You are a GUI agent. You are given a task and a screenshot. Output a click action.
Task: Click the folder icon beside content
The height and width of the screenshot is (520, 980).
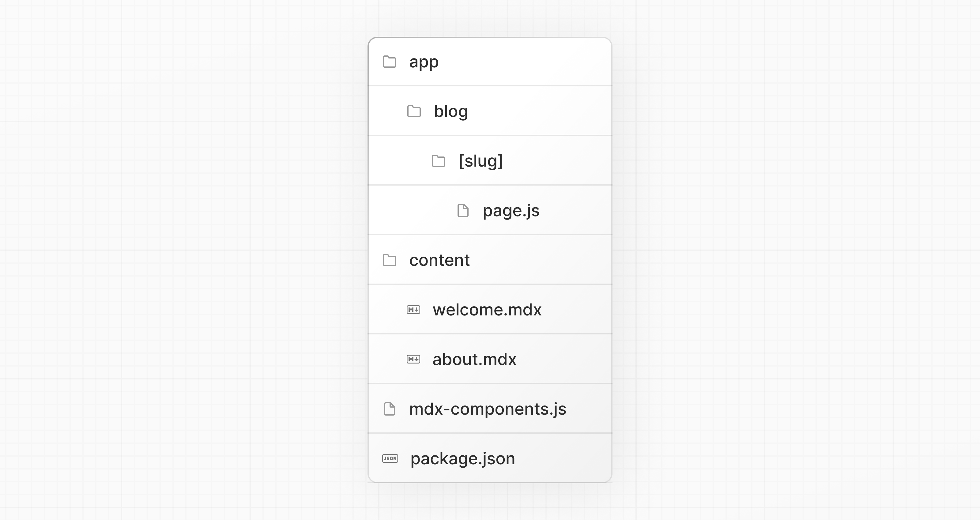389,260
